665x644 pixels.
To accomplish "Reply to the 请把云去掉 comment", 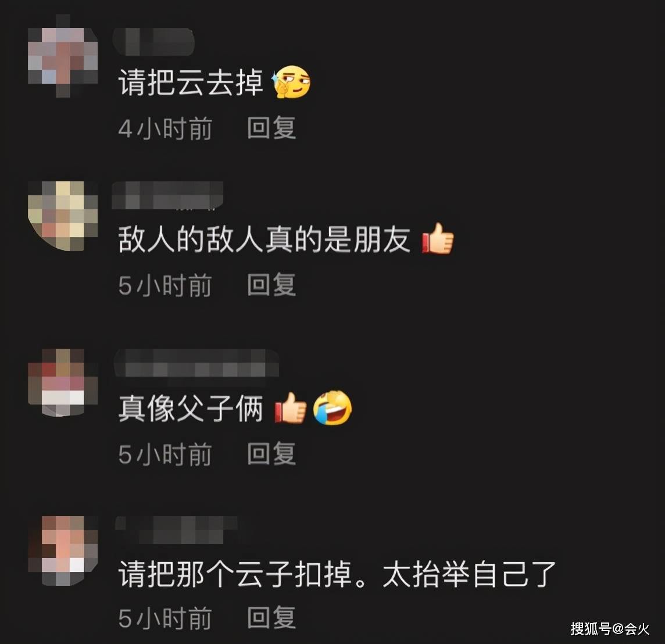I will (271, 128).
